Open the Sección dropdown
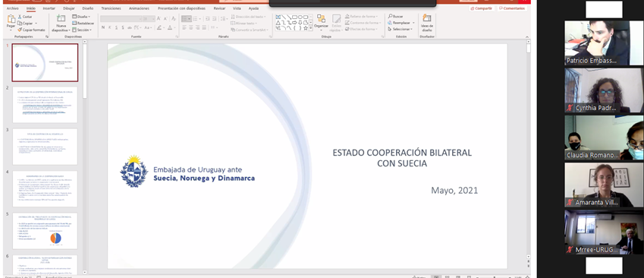Image resolution: width=644 pixels, height=278 pixels. 82,30
